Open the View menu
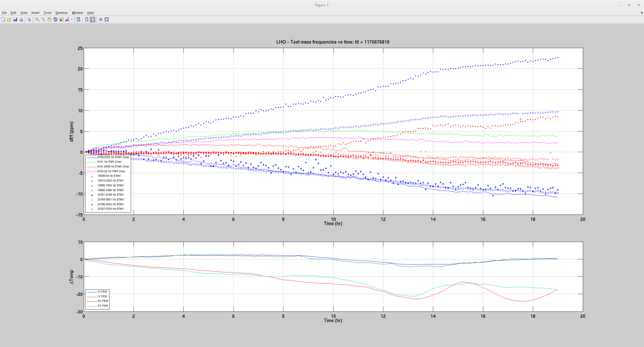This screenshot has height=347, width=644. [24, 13]
